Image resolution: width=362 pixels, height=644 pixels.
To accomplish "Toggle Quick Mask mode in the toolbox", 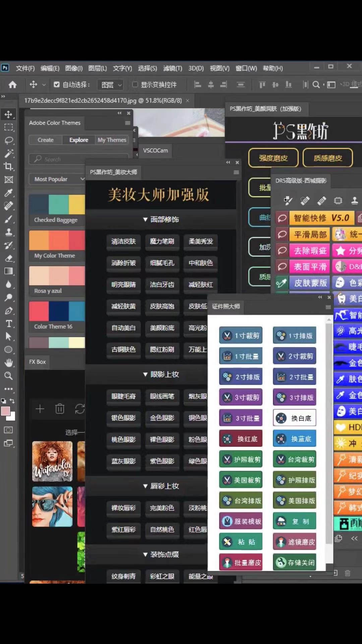I will pyautogui.click(x=9, y=430).
